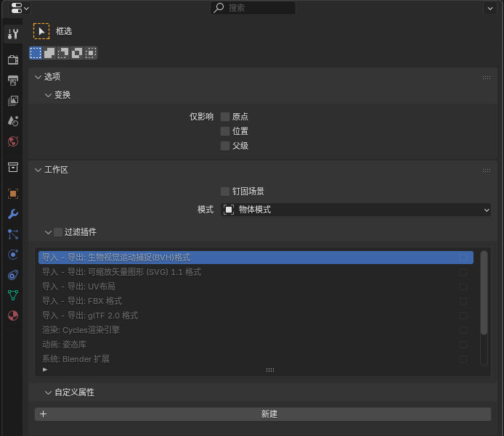Screen dimensions: 504x436
Task: Collapse the 选项 panel
Action: tap(52, 77)
